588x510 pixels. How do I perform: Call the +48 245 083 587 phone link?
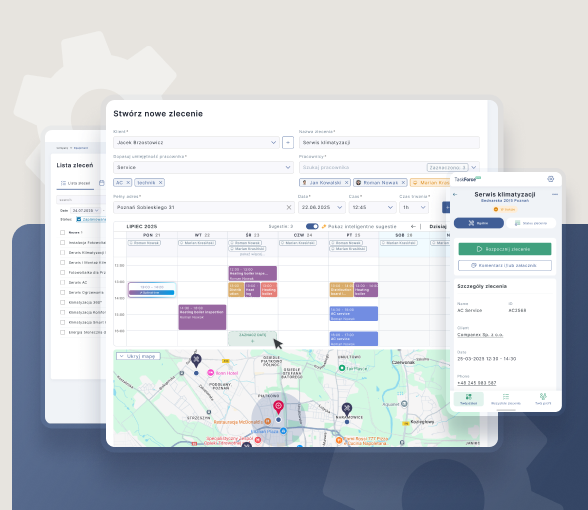[x=477, y=383]
